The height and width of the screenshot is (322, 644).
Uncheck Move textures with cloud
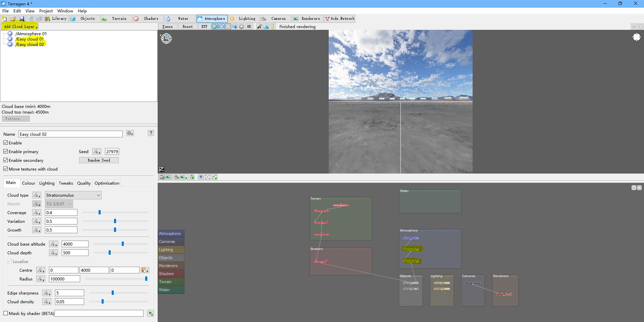(x=6, y=169)
